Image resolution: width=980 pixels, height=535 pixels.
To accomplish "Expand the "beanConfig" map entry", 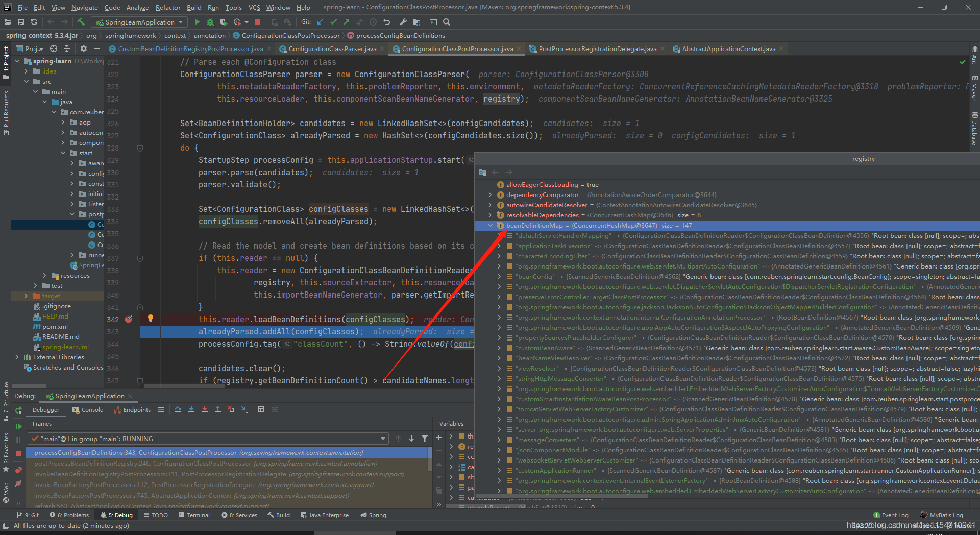I will point(499,276).
